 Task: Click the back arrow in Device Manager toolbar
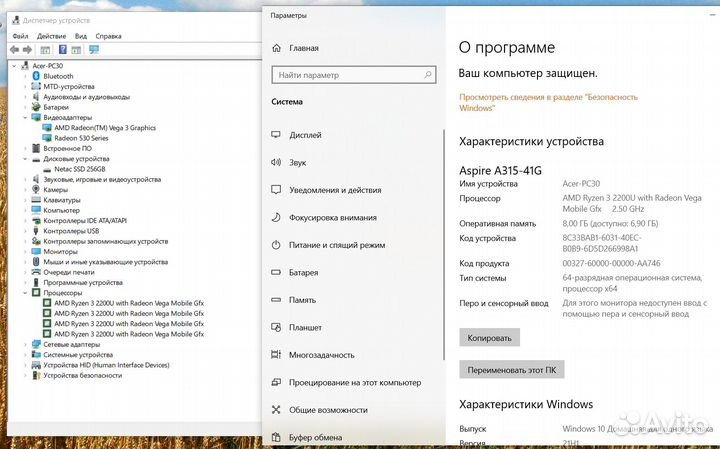tap(14, 48)
